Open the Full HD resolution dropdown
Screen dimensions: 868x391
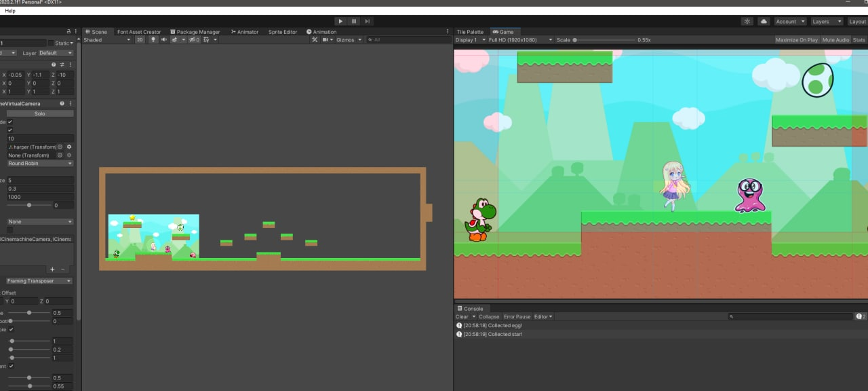520,40
